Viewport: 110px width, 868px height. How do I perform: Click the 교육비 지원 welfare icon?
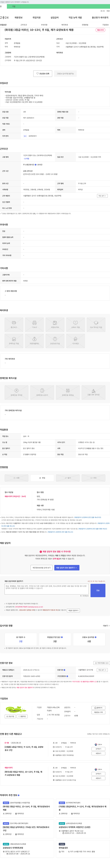click(76, 324)
